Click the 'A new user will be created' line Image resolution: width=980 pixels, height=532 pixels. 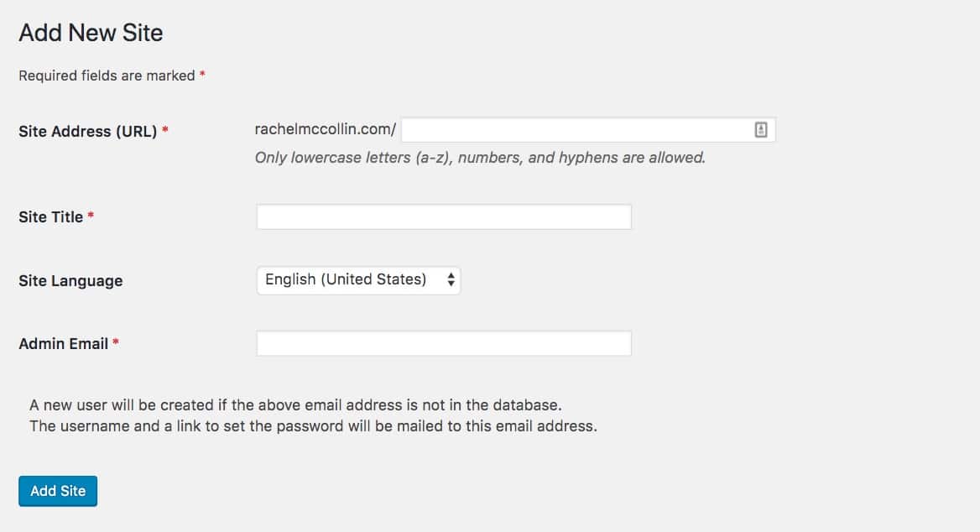click(295, 405)
